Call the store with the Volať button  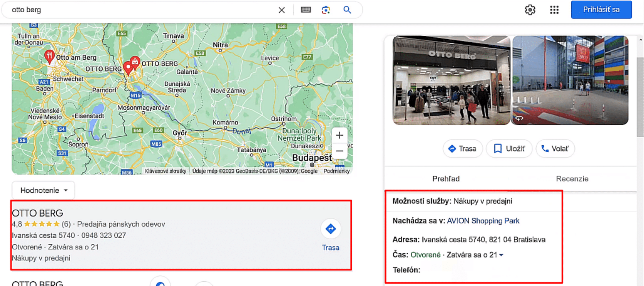tap(555, 149)
